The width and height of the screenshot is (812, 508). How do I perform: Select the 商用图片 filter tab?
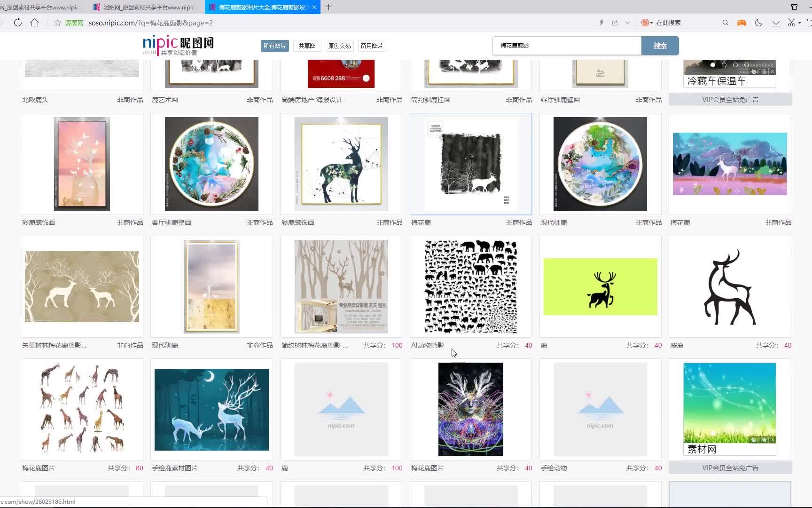[x=372, y=46]
